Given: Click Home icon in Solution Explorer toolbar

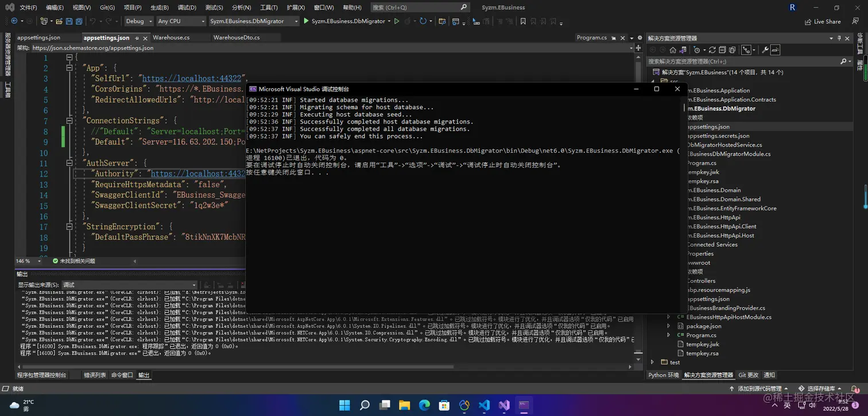Looking at the screenshot, I should pos(673,50).
